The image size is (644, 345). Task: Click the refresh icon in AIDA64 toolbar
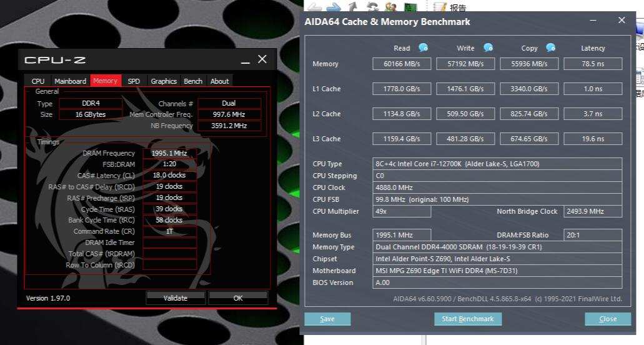372,7
